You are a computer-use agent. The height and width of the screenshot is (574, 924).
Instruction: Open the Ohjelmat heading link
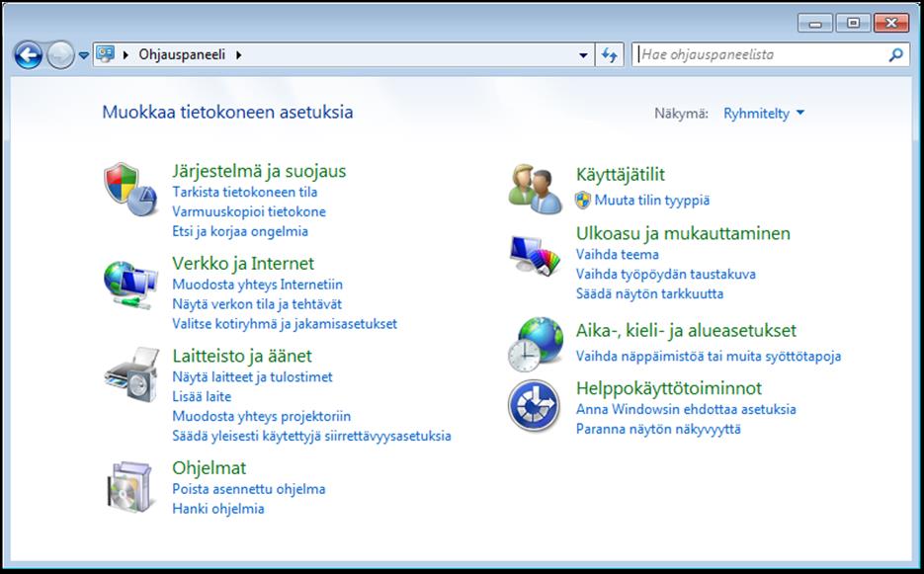point(210,467)
